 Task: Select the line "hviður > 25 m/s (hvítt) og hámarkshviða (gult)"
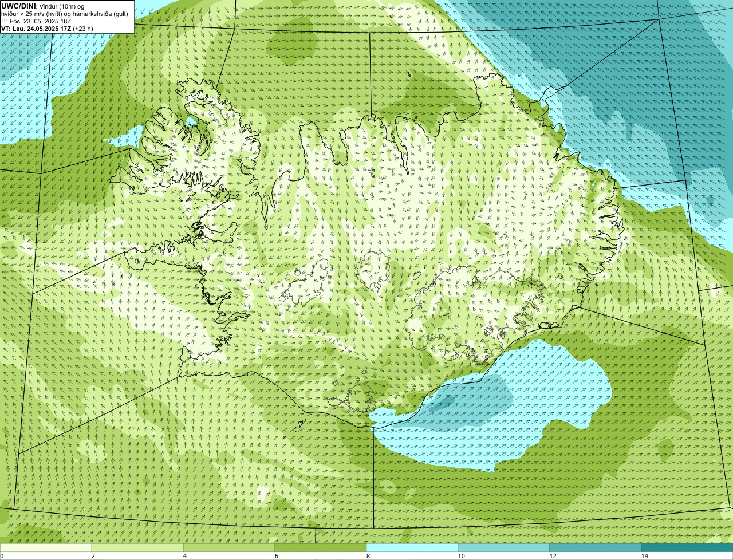click(65, 14)
